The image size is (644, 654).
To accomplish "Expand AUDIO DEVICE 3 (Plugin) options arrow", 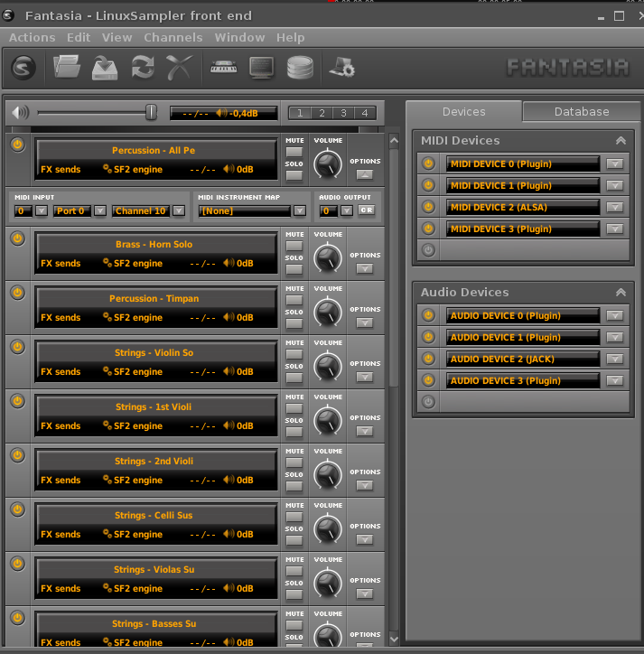I will [615, 380].
